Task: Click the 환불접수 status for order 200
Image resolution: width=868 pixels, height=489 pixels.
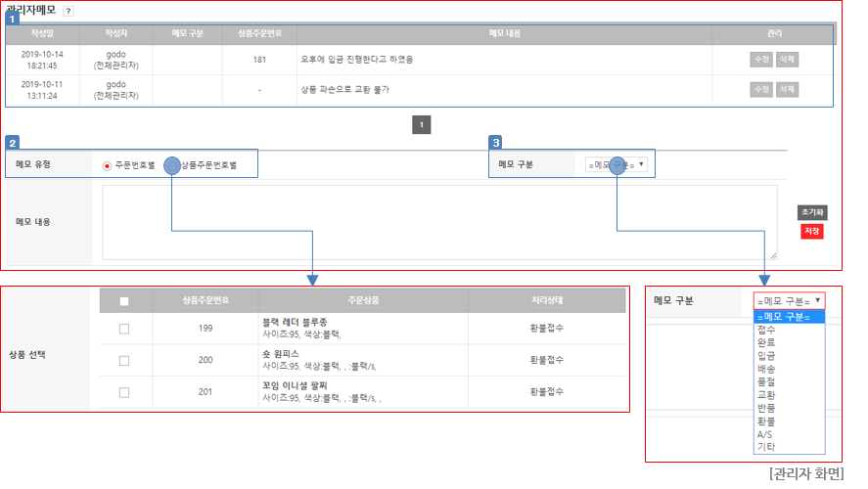Action: (x=546, y=360)
